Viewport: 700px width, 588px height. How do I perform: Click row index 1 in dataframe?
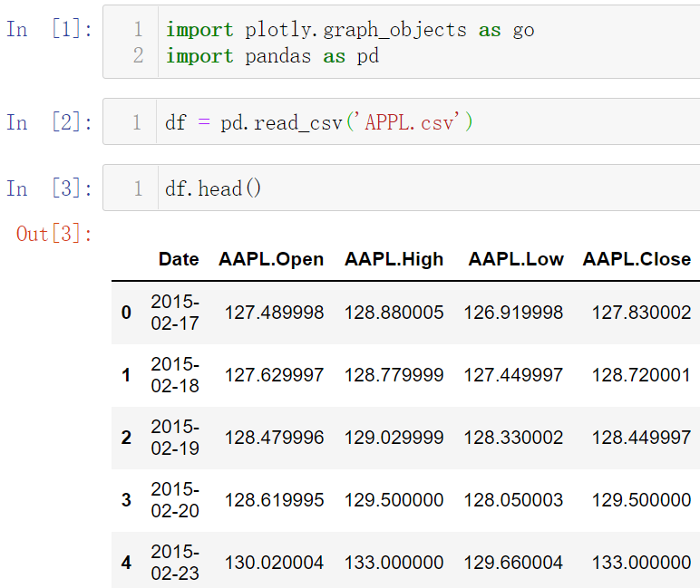(x=126, y=375)
